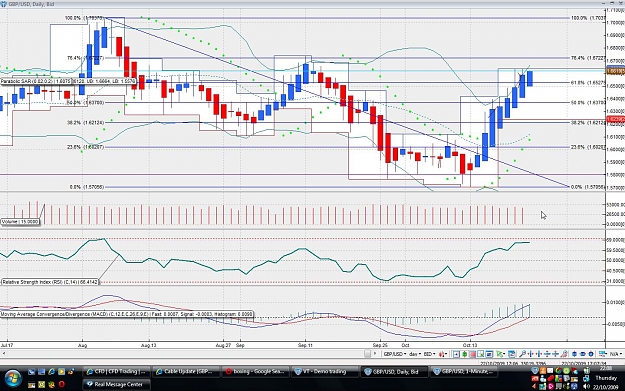The image size is (625, 391).
Task: Switch to CFD Trading taskbar window
Action: coord(116,372)
